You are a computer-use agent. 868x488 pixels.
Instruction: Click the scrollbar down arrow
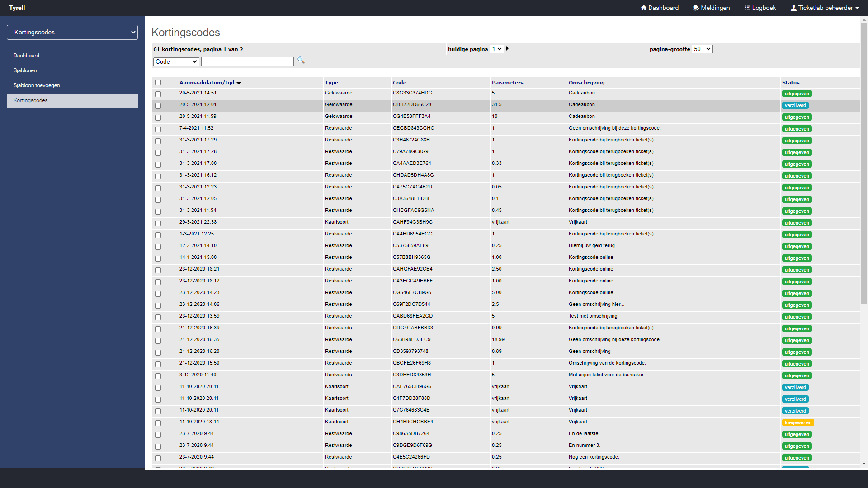[x=864, y=464]
